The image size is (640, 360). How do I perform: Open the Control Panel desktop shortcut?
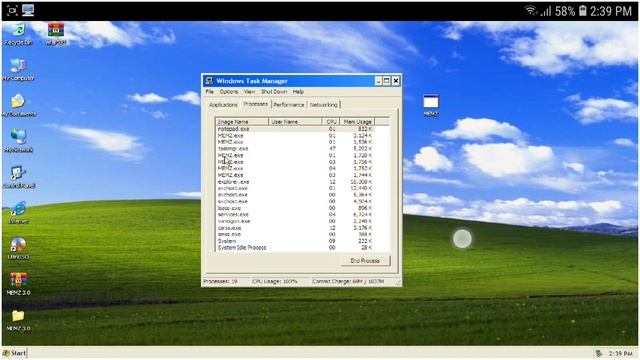coord(18,177)
